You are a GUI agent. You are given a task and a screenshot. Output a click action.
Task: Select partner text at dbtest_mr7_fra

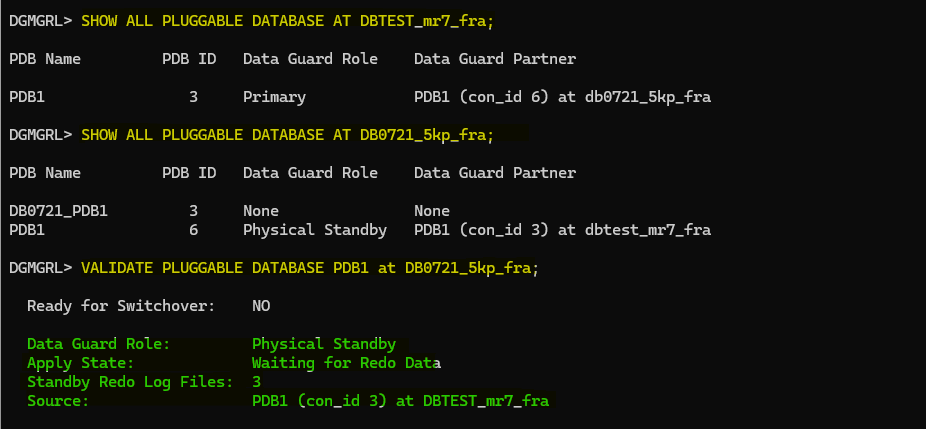(561, 230)
